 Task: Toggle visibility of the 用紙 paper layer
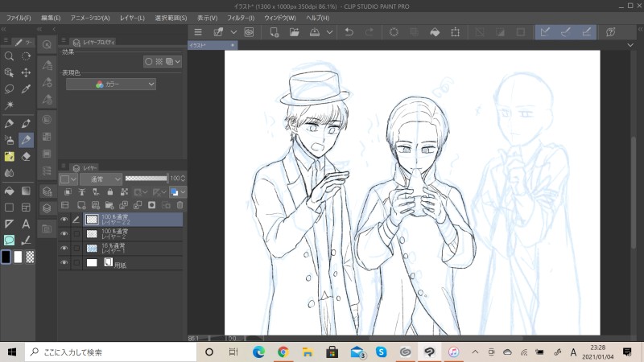[64, 262]
